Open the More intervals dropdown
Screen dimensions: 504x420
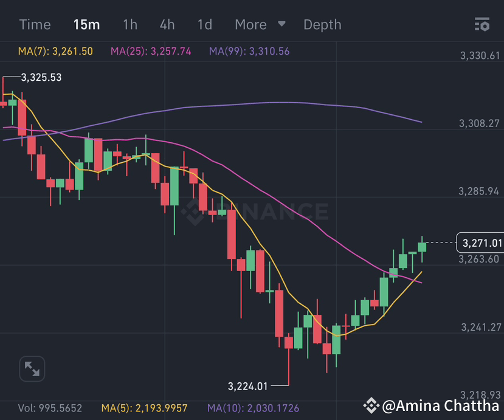point(250,25)
